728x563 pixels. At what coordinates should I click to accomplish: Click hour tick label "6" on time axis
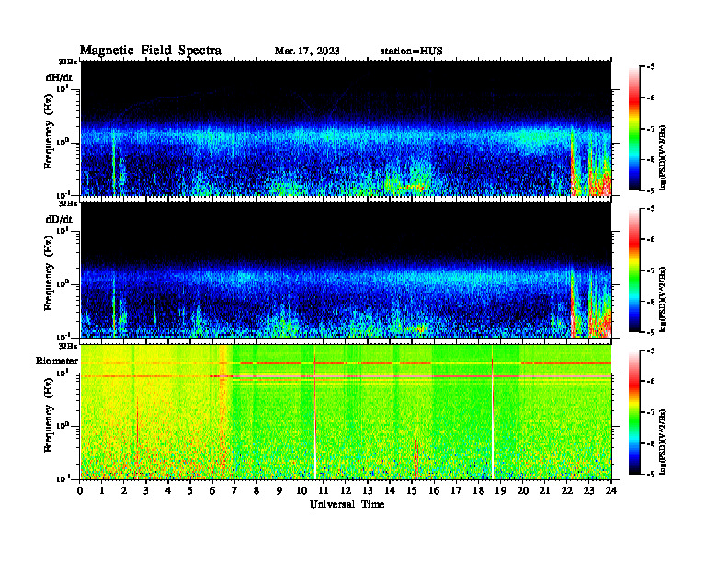pyautogui.click(x=212, y=490)
